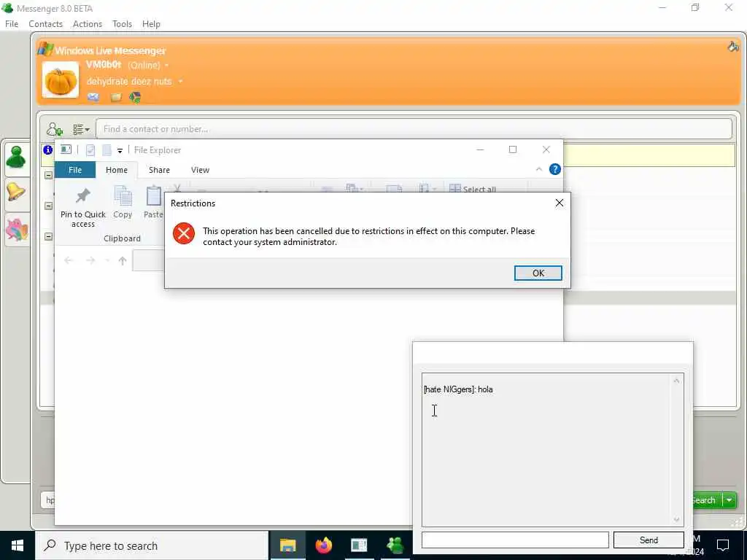Collapse the first contact group in Messenger
Screen dimensions: 747x560
tap(49, 175)
